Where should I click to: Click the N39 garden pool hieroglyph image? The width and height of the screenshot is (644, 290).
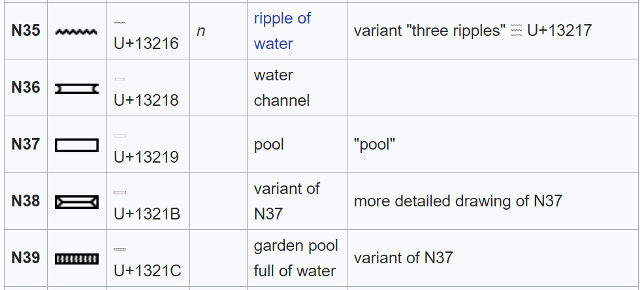click(77, 259)
